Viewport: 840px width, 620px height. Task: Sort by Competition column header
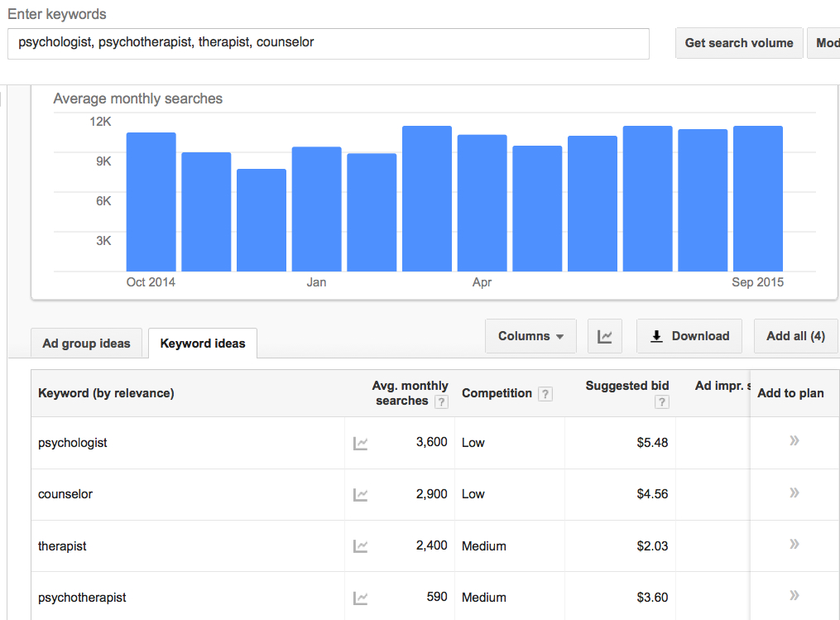tap(497, 393)
